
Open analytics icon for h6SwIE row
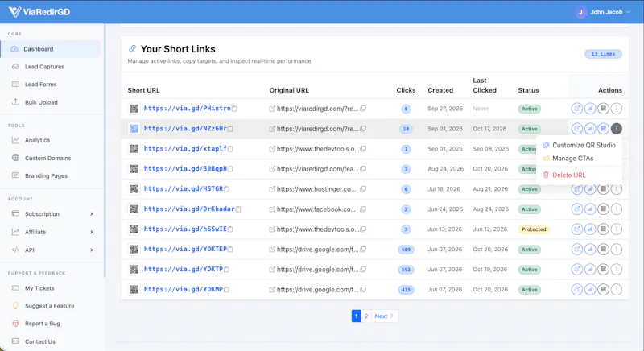pos(590,229)
